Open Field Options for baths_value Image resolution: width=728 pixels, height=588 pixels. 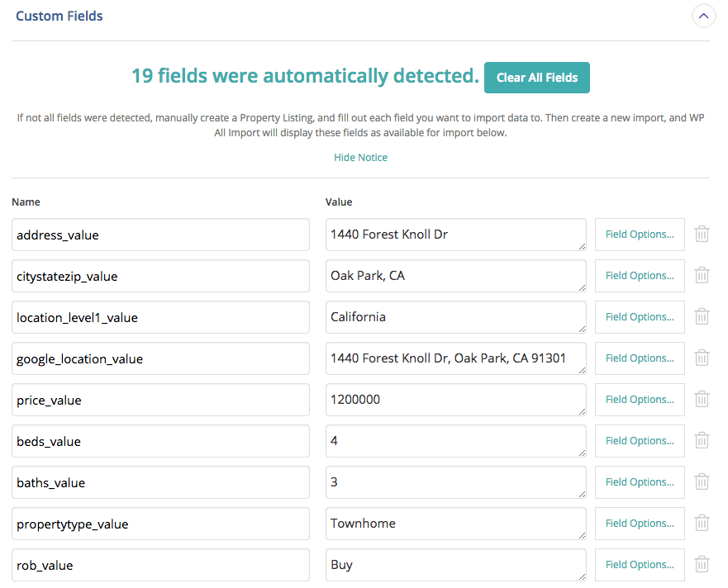pos(640,482)
